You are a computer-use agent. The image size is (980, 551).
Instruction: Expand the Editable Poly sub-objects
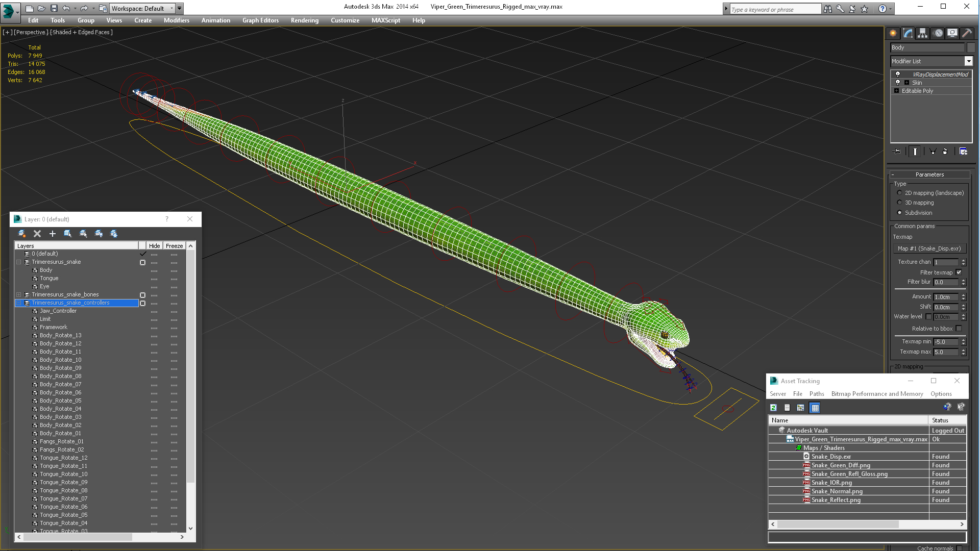pos(896,91)
